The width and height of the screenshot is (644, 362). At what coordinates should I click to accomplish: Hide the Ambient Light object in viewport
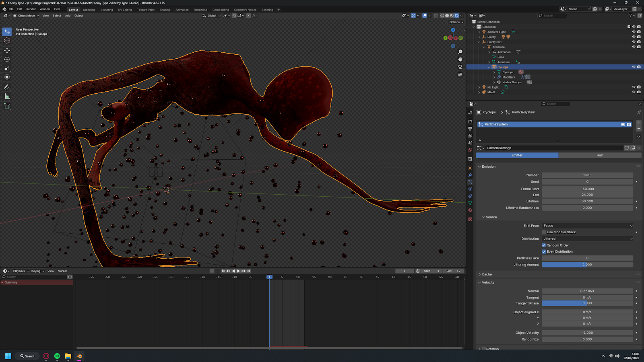click(x=634, y=32)
